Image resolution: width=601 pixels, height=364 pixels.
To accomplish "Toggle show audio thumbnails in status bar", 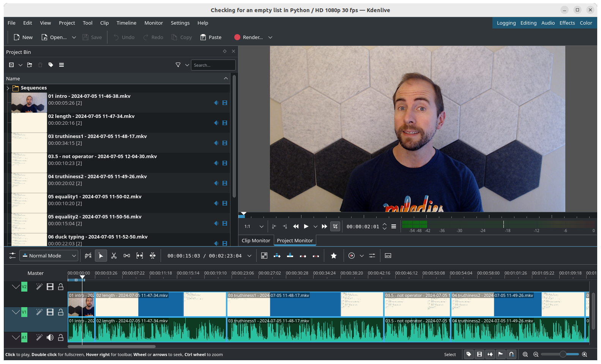I will pyautogui.click(x=490, y=354).
